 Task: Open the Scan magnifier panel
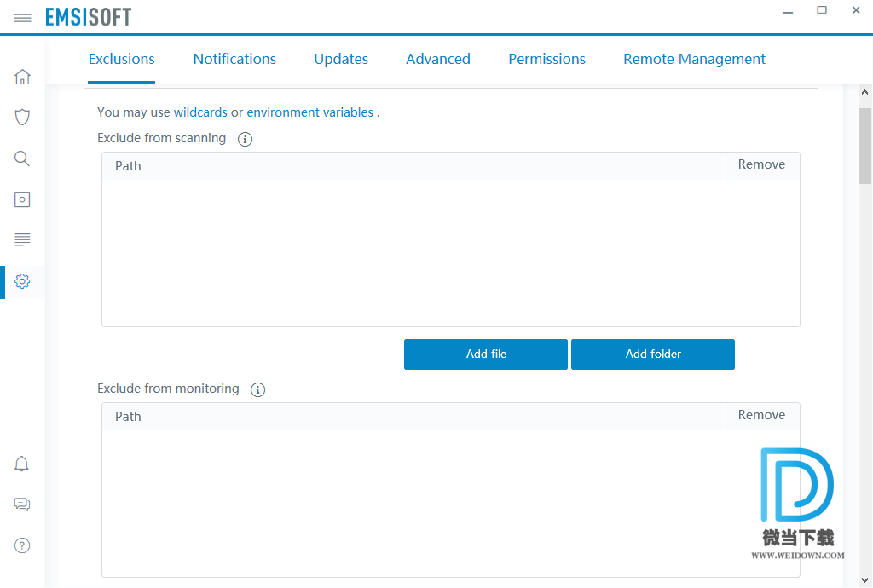(x=22, y=159)
